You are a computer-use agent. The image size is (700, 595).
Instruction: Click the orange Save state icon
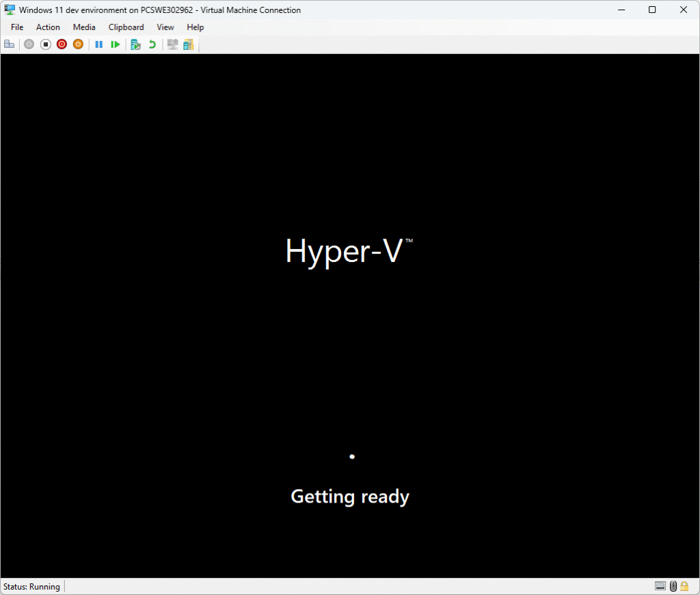pos(78,44)
